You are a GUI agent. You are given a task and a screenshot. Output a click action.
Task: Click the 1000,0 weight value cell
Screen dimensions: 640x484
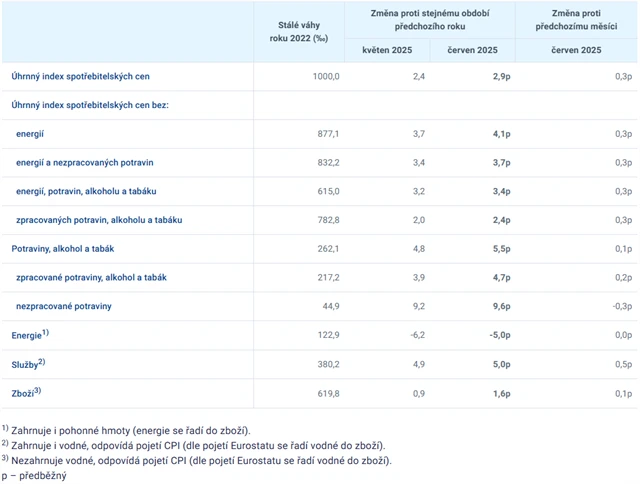point(326,76)
